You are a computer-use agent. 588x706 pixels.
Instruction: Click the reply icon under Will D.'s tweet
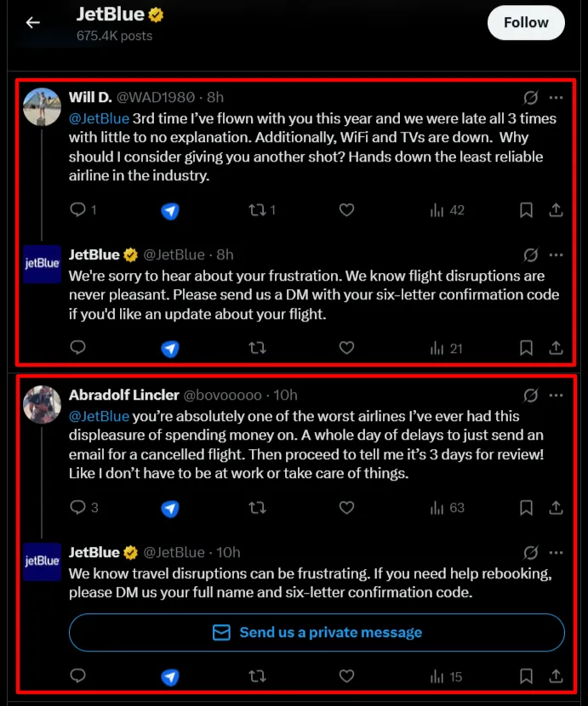(x=77, y=209)
